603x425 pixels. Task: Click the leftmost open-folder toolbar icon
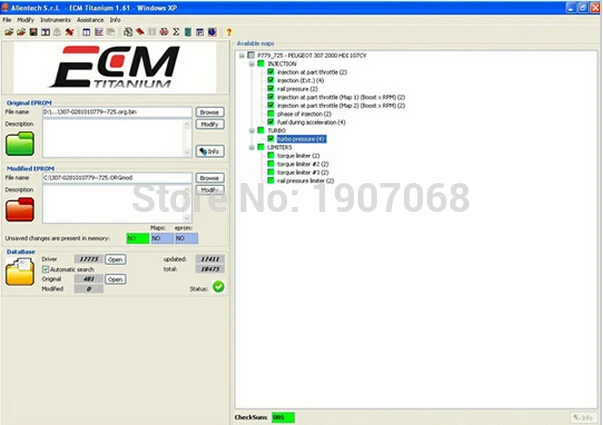point(8,32)
